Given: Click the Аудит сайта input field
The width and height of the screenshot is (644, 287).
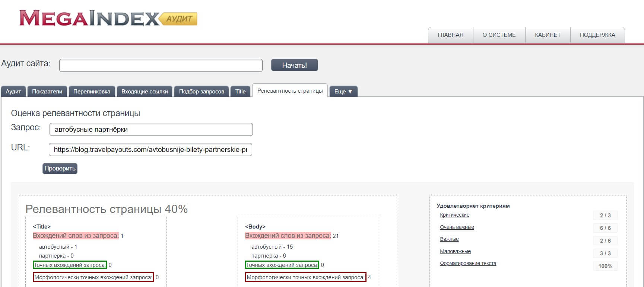Looking at the screenshot, I should tap(161, 66).
